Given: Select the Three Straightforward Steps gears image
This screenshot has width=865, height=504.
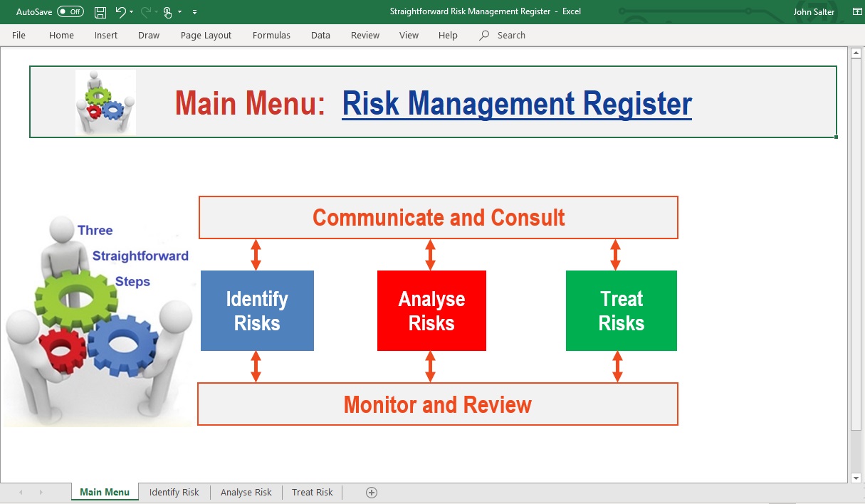Looking at the screenshot, I should (x=98, y=322).
